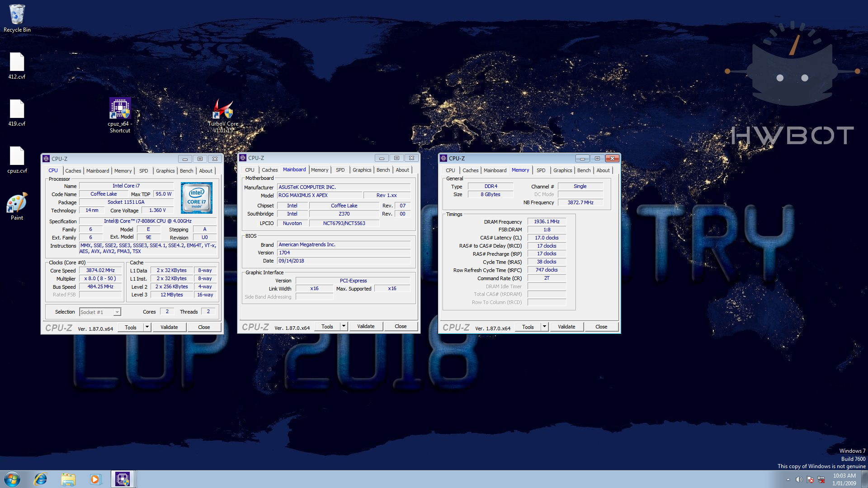Open the volume speaker tray icon
Screen dimensions: 868x488
click(x=799, y=479)
